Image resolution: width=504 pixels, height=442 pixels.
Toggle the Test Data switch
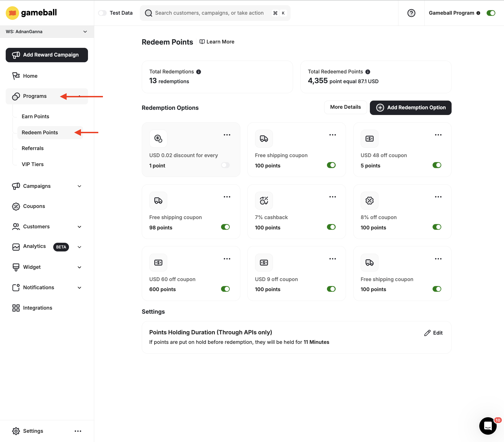point(102,13)
